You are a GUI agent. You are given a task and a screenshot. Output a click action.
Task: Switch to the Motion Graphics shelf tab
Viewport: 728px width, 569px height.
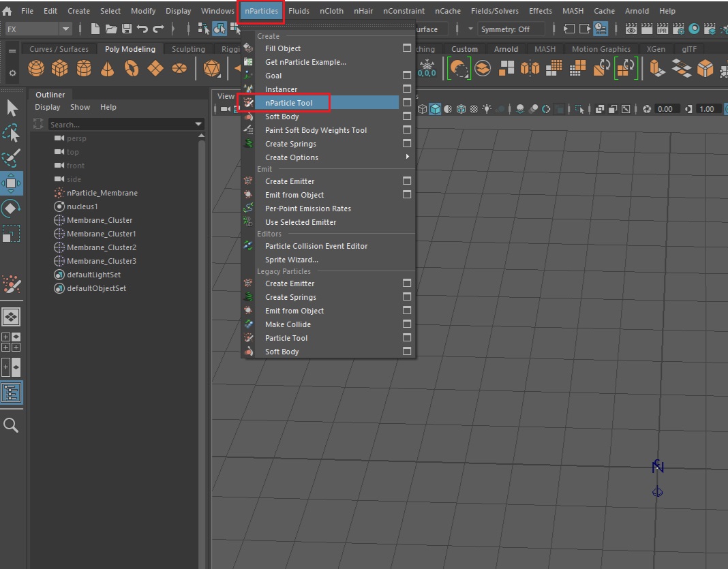pos(601,49)
